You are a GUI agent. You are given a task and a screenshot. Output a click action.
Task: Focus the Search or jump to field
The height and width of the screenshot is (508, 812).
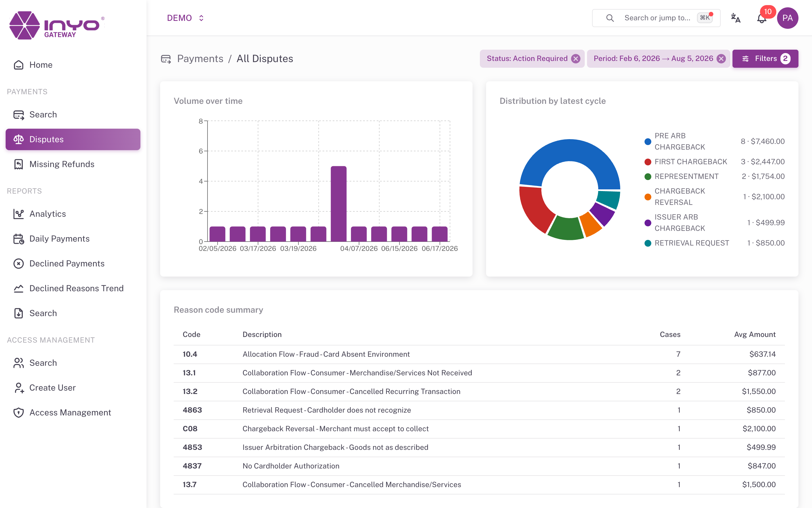coord(656,18)
